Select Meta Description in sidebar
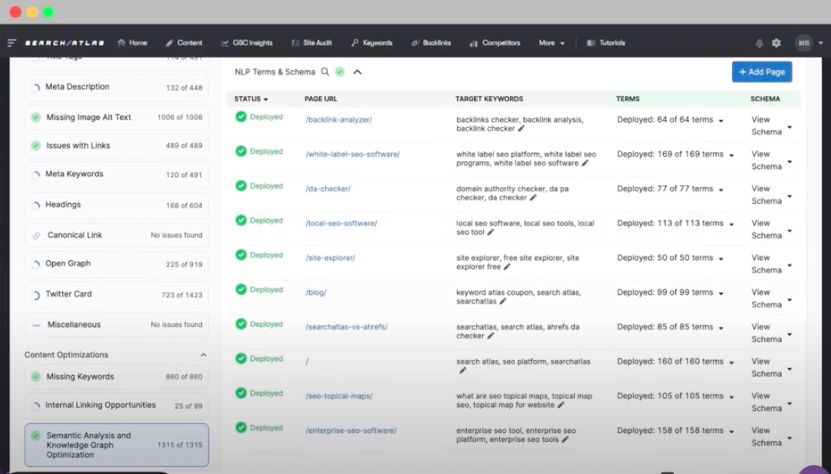The height and width of the screenshot is (474, 831). pyautogui.click(x=117, y=87)
